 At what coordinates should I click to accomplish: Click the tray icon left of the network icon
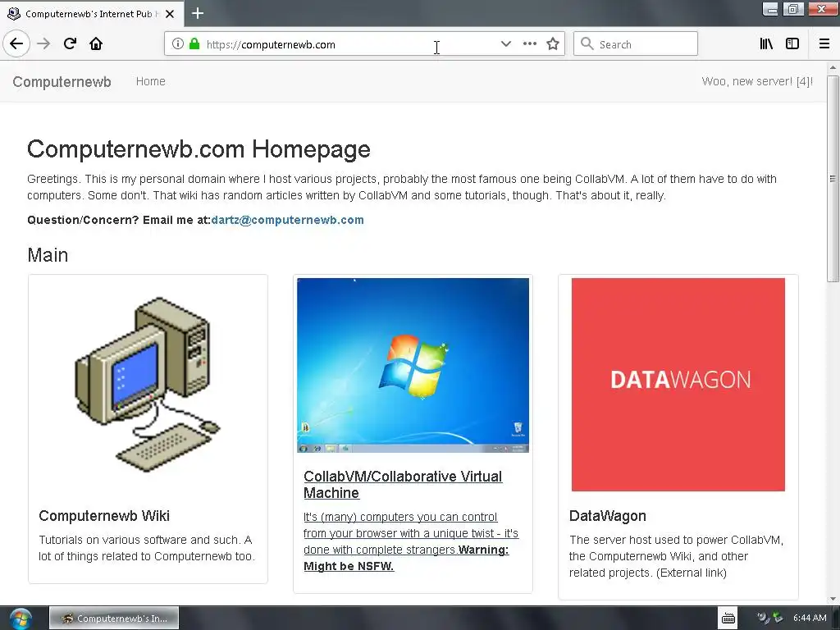(763, 619)
